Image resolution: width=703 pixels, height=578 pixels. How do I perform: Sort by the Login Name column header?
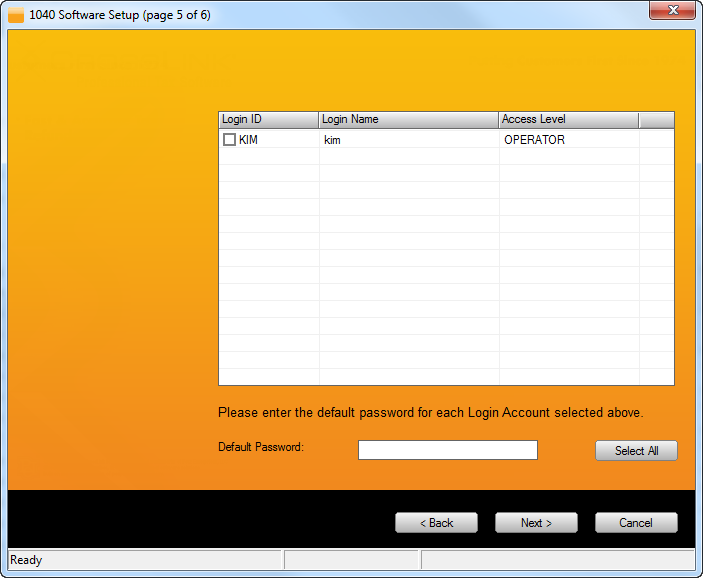[408, 120]
